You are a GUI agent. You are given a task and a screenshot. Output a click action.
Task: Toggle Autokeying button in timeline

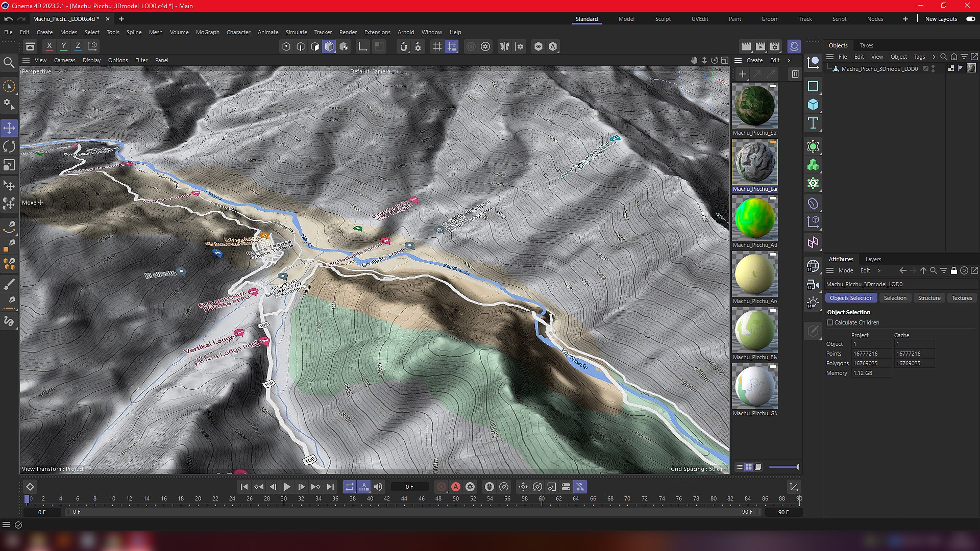click(x=456, y=487)
